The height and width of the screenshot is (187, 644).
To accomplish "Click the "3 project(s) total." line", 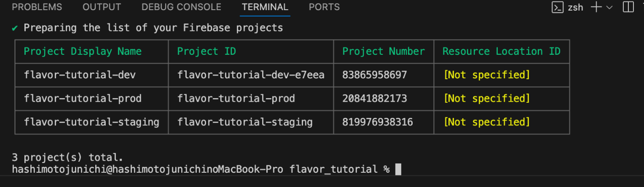I will (68, 158).
